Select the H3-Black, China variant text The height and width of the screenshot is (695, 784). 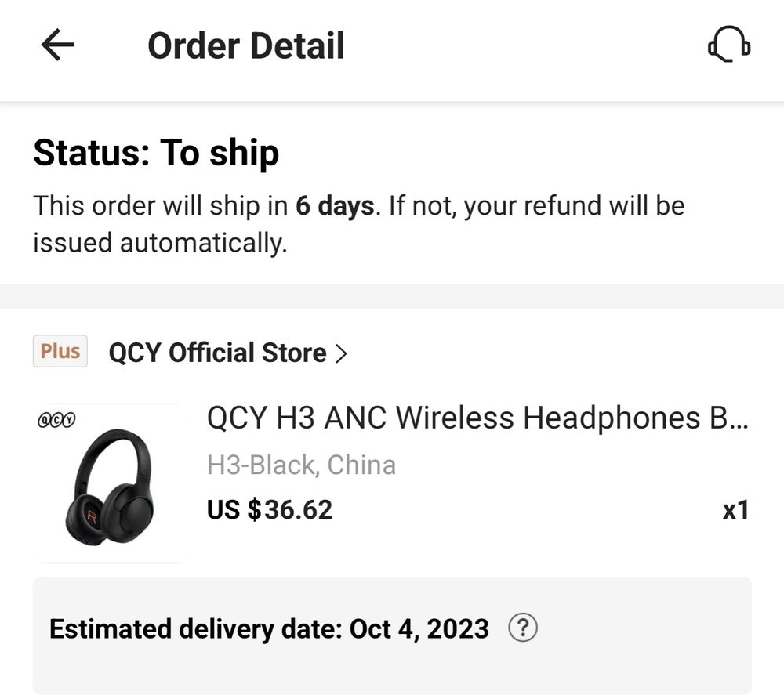(x=302, y=465)
